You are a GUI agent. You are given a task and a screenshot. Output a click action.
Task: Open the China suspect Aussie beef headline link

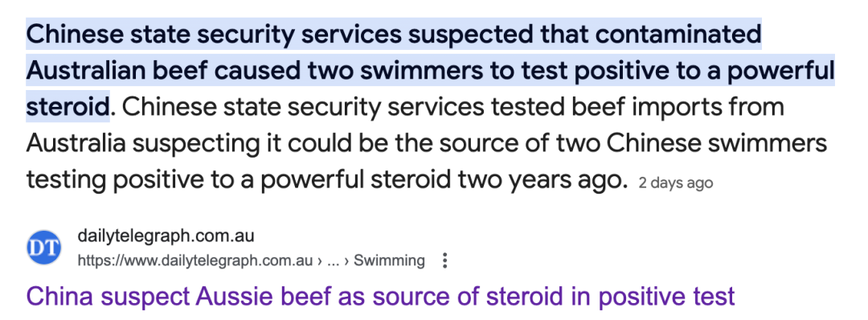pos(380,297)
